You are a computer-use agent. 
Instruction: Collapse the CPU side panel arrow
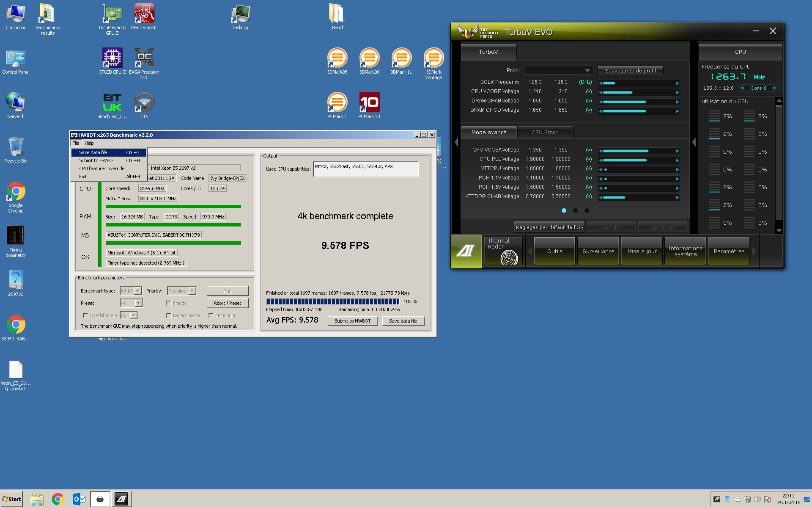[694, 143]
